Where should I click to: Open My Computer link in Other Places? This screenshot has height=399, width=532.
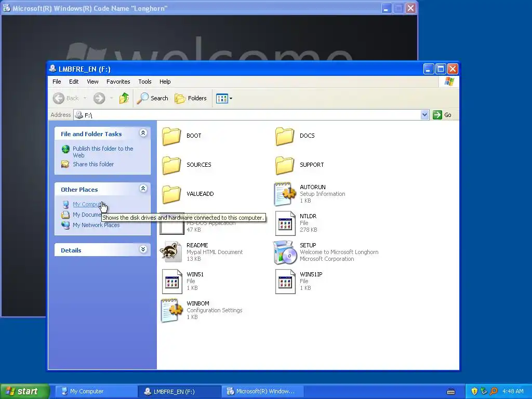click(x=87, y=204)
